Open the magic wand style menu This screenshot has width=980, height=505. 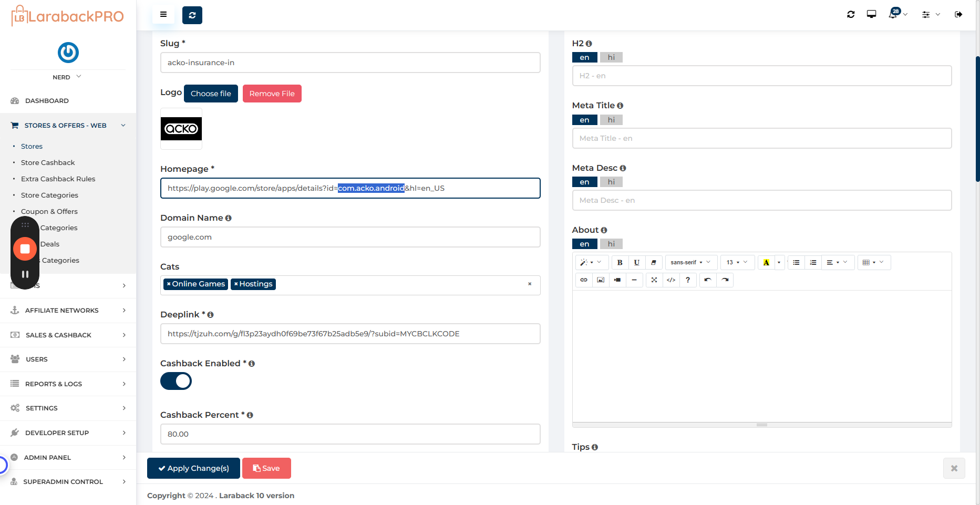(x=592, y=262)
